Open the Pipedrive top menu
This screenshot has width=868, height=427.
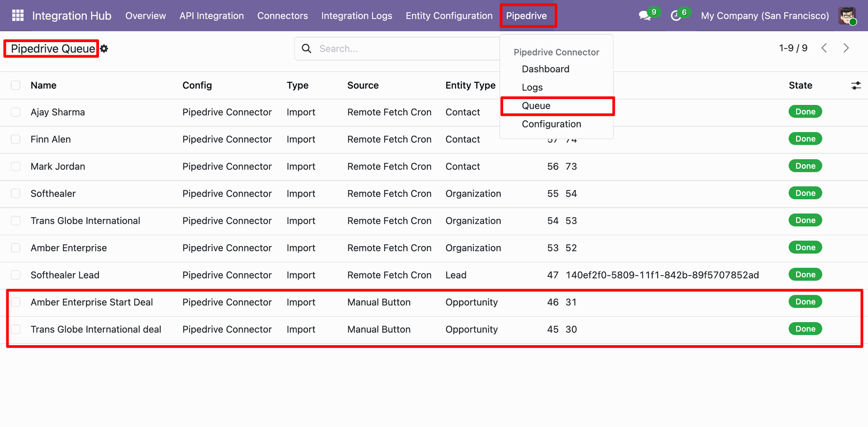[526, 16]
